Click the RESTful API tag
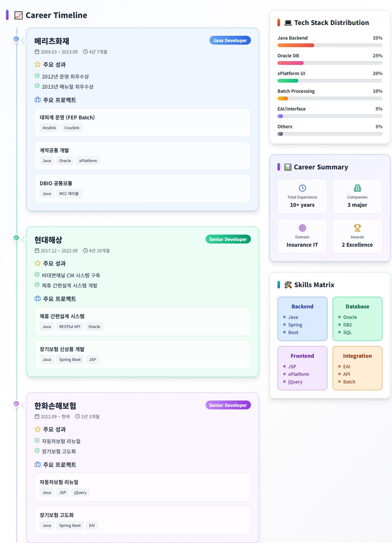Viewport: 392px width, 543px height. (x=70, y=327)
